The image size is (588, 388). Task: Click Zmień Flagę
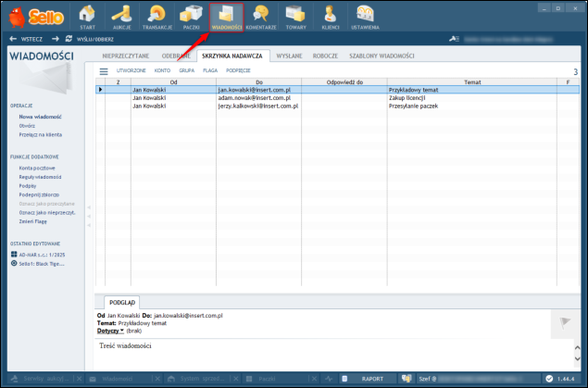[x=33, y=221]
